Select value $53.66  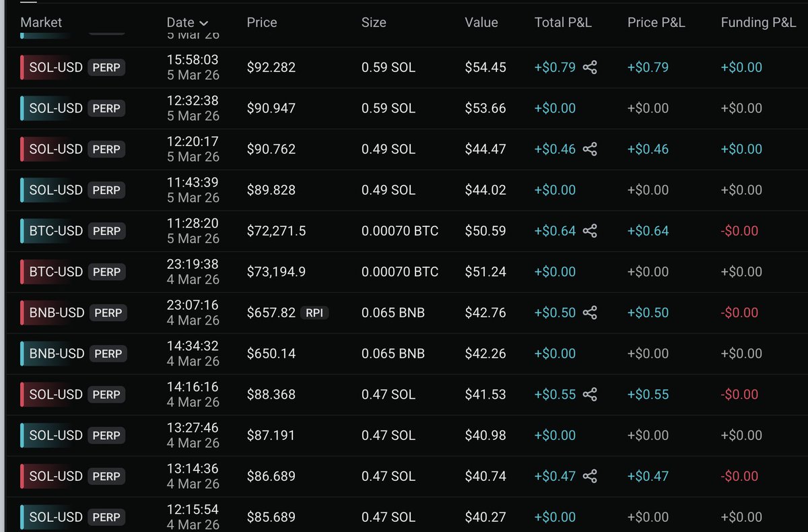485,108
